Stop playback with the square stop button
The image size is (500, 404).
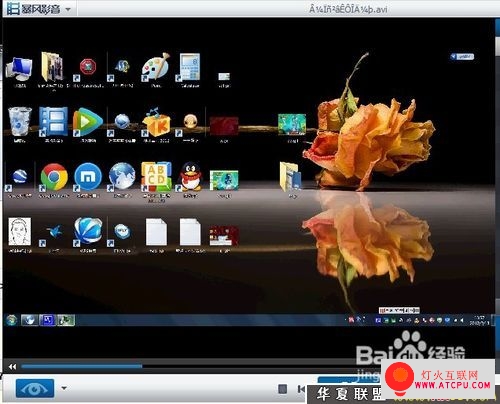point(282,389)
